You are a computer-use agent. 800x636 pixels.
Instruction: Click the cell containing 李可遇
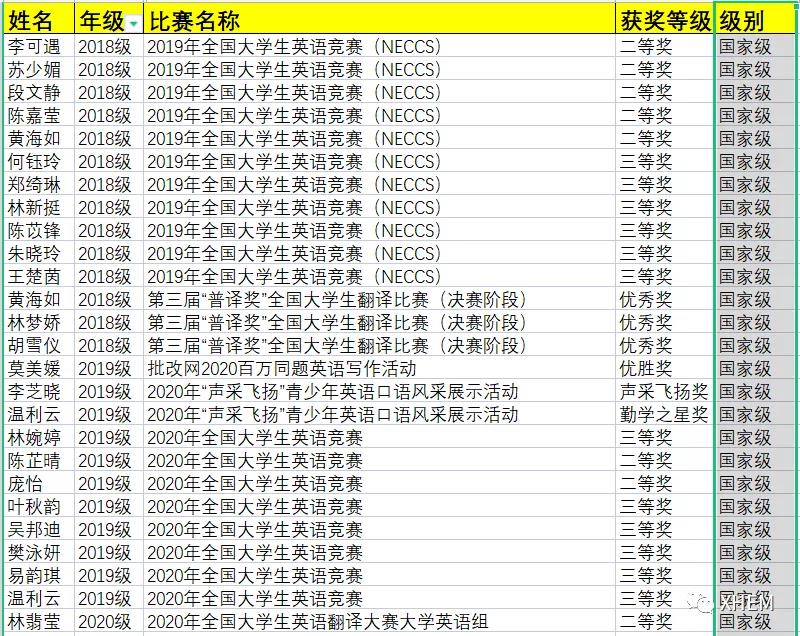(x=35, y=46)
